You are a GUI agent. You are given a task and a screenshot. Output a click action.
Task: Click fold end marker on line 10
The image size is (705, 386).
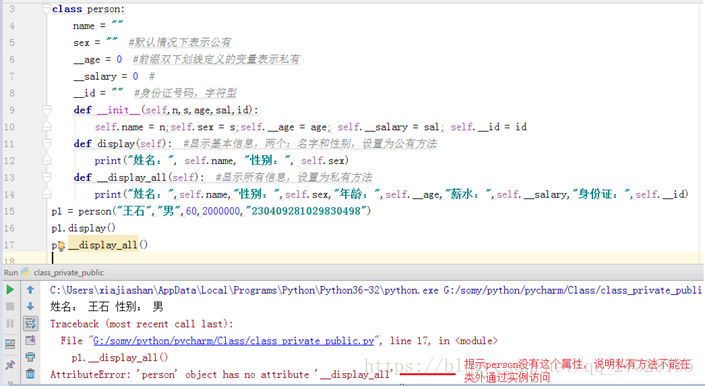(46, 127)
